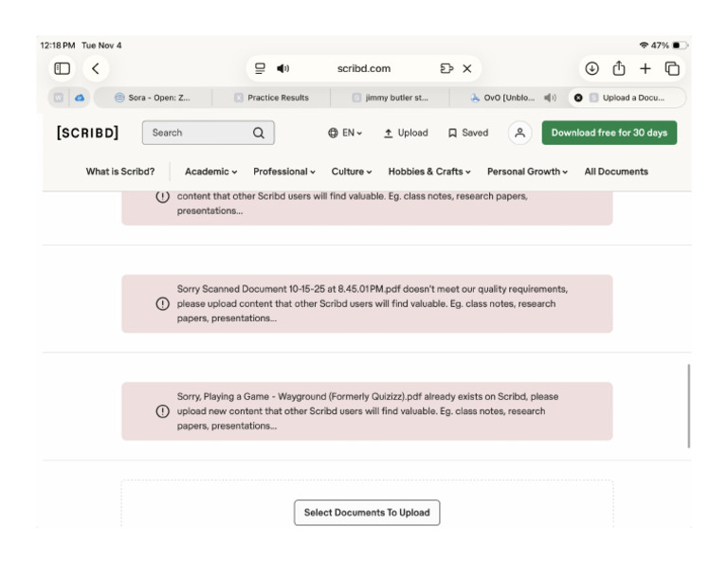Screen dimensions: 728x563
Task: Click Download free for 30 days
Action: pos(610,133)
